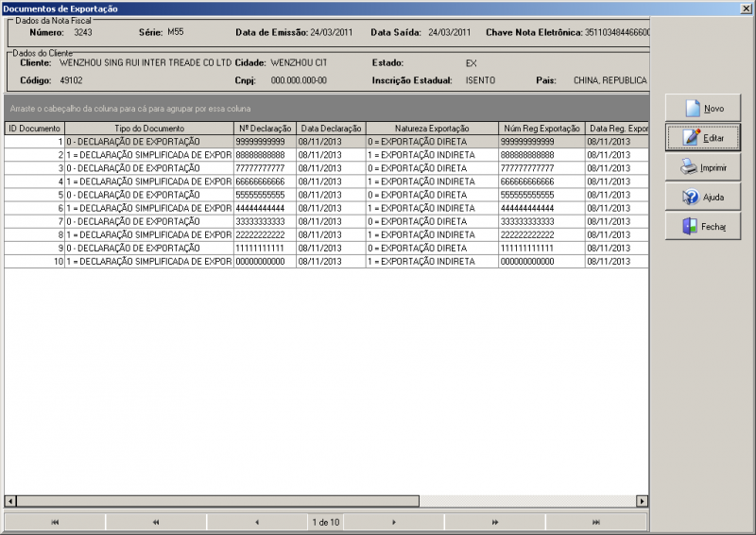Click the question mark icon on Ajuda
This screenshot has width=756, height=535.
691,197
